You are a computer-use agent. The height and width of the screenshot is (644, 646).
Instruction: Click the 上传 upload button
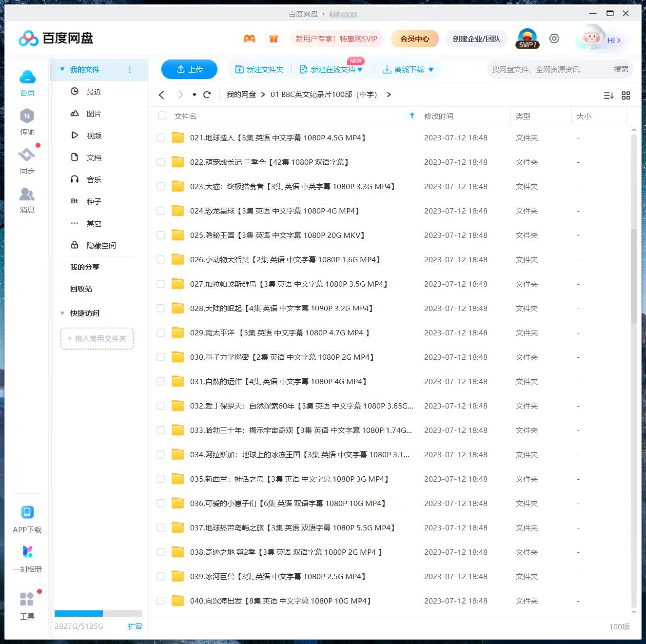(189, 69)
